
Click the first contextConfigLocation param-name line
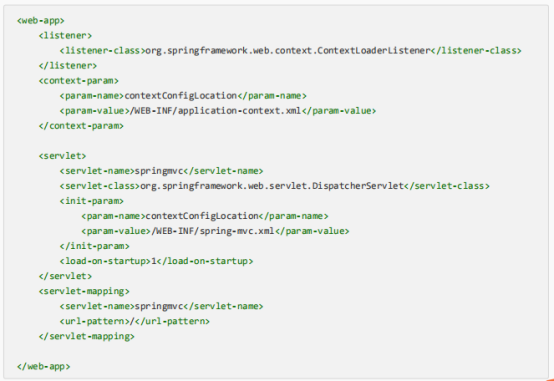183,96
